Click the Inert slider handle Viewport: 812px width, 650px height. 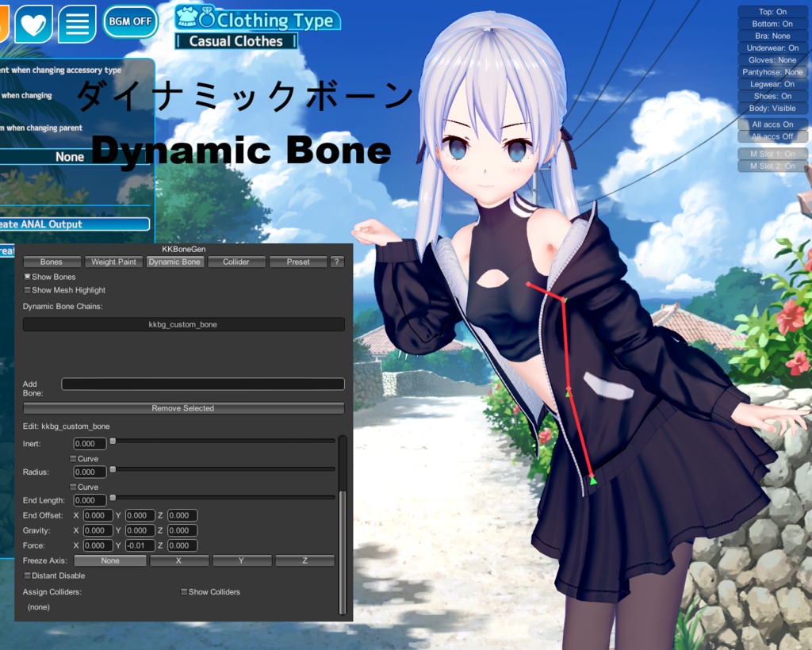(113, 441)
